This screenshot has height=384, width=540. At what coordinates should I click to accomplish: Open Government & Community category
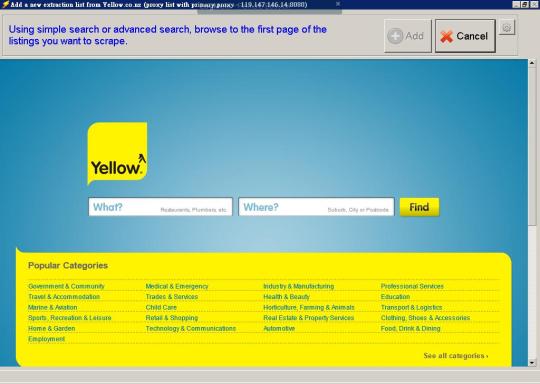click(66, 286)
